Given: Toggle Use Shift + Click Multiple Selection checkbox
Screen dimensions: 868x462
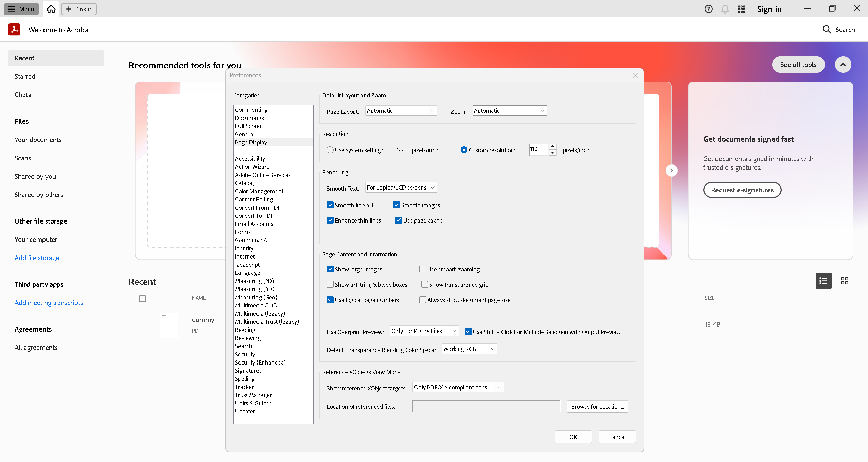Looking at the screenshot, I should point(468,332).
